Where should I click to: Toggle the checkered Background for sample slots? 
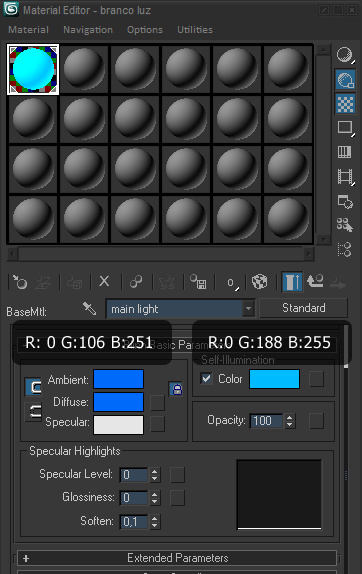pos(345,104)
